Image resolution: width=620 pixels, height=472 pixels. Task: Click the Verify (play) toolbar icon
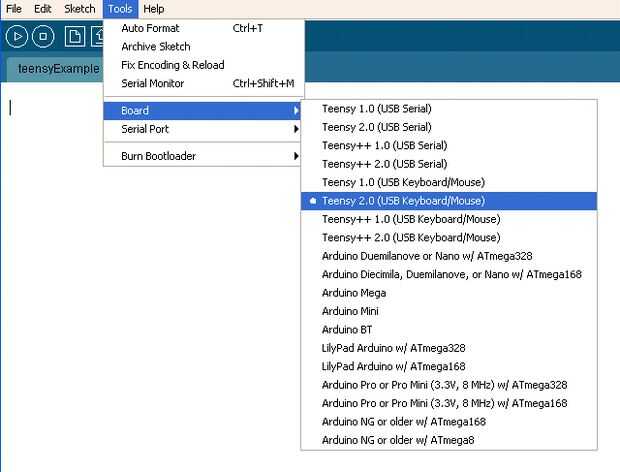[x=17, y=36]
